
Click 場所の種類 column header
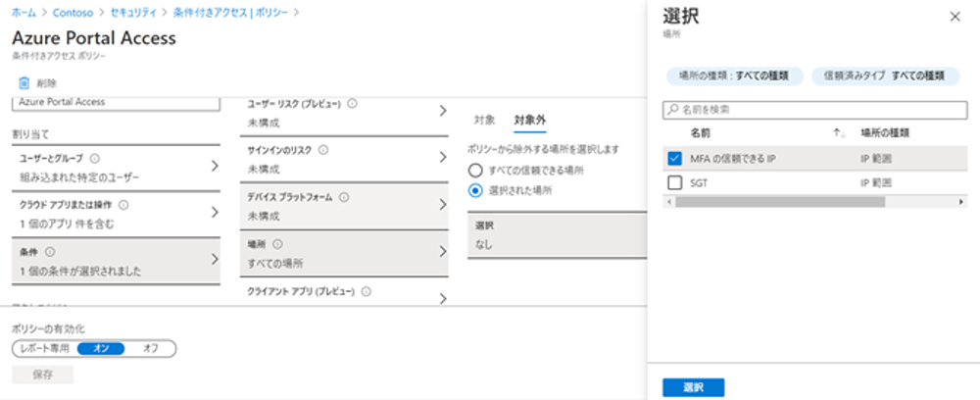point(884,133)
